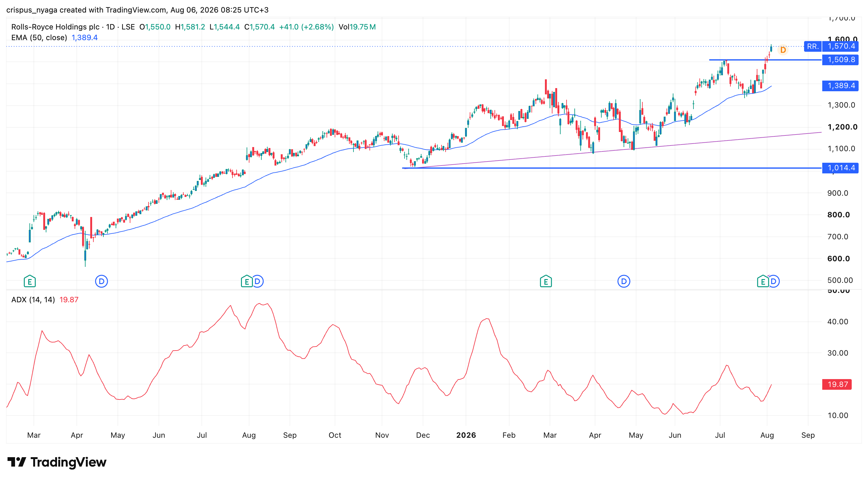Click the 10.00 ADX axis label
Screen dimensions: 868x481
pyautogui.click(x=838, y=415)
